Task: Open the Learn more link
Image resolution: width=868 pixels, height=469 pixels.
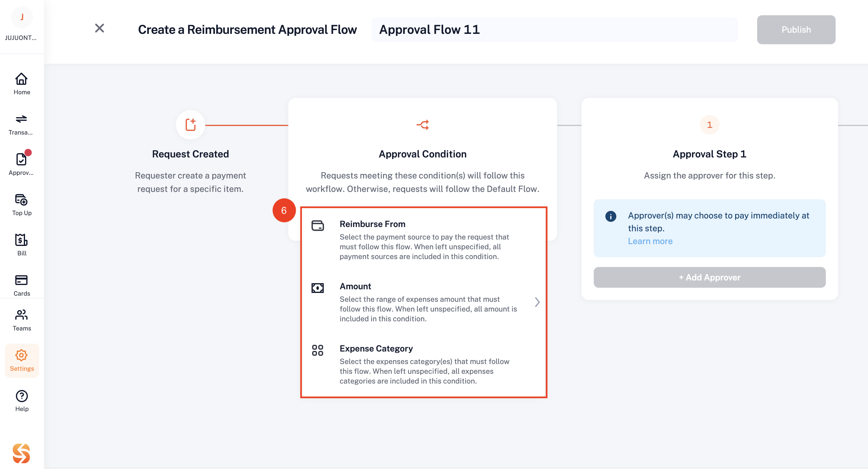Action: (x=650, y=241)
